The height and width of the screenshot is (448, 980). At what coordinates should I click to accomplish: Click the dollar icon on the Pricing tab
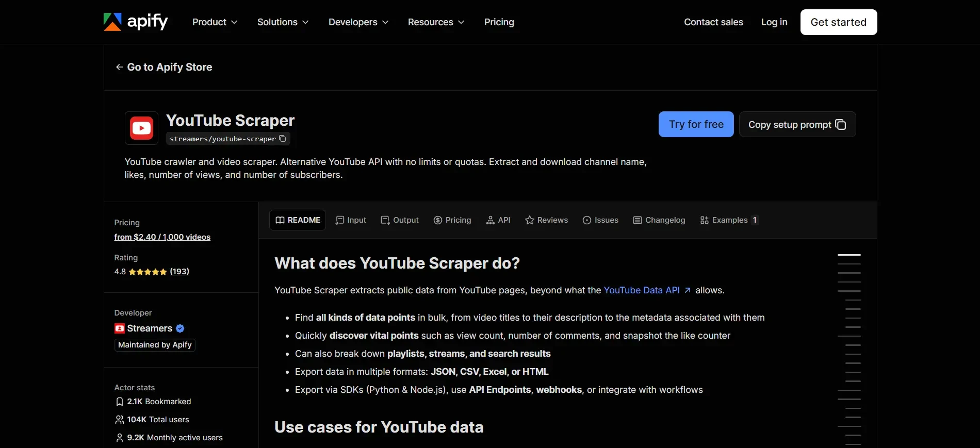(x=438, y=220)
